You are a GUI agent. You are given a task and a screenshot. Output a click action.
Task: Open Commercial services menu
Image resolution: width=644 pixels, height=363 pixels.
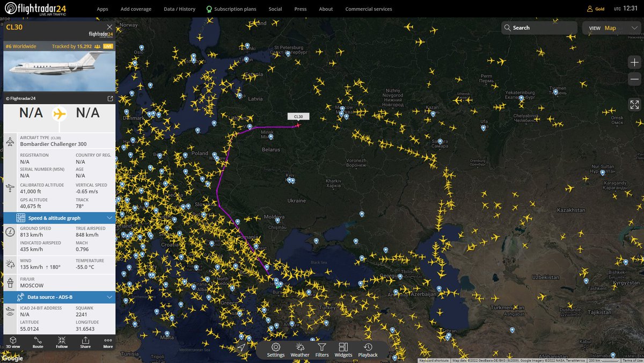[369, 9]
